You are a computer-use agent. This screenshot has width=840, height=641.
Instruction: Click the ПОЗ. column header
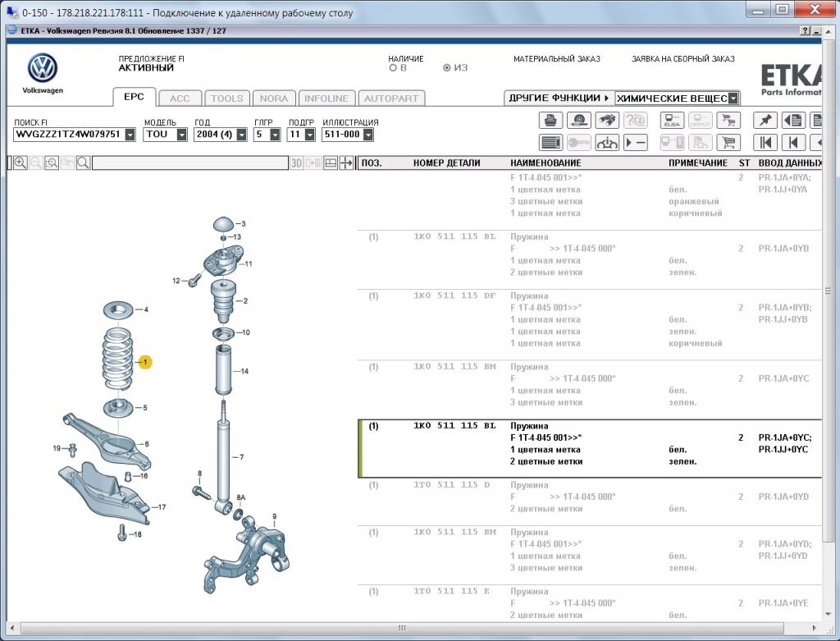372,163
